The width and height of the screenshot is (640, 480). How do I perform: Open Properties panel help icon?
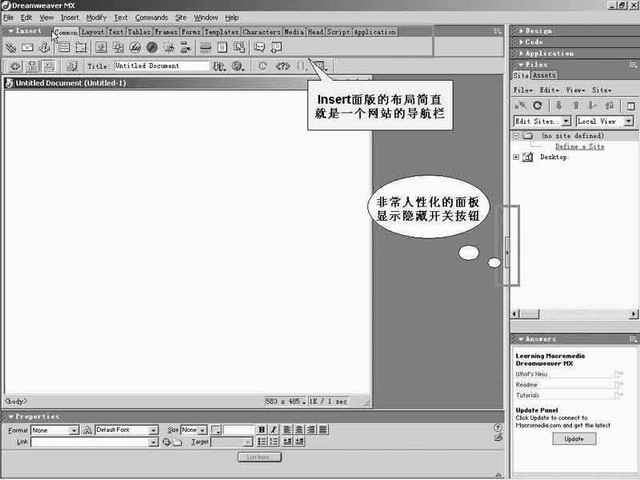click(x=498, y=428)
